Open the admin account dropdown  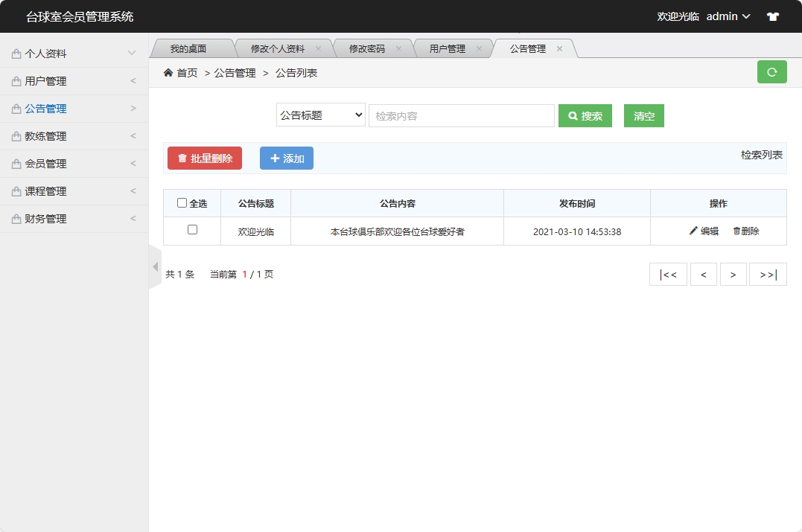coord(728,16)
